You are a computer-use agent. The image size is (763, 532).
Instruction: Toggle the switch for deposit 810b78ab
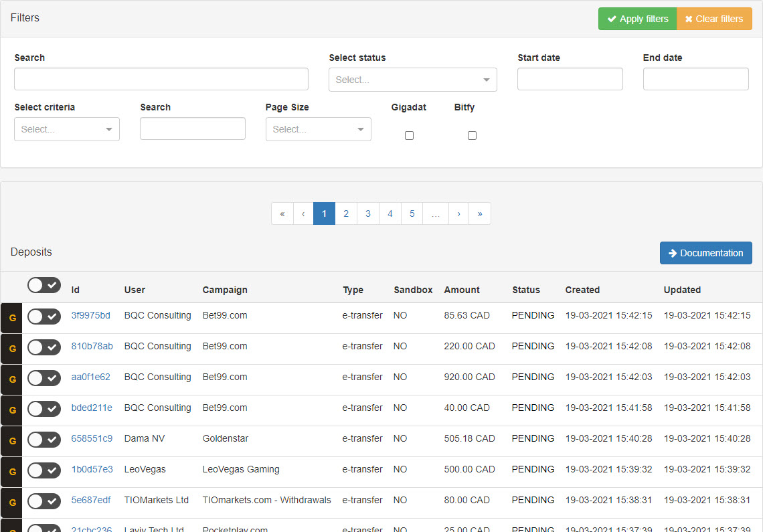pyautogui.click(x=44, y=347)
